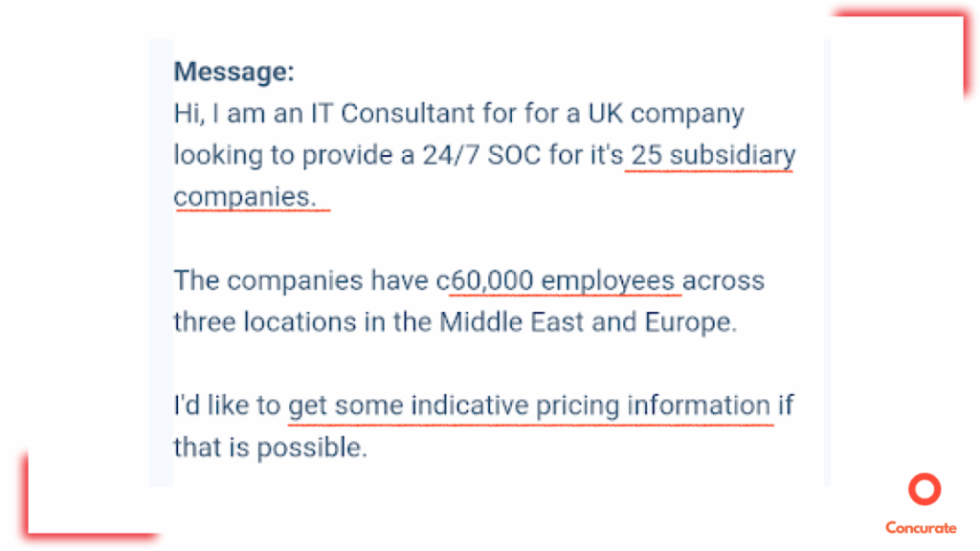Click underlined "get some indicative pricing information"
Viewport: 980px width, 551px height.
(x=528, y=406)
